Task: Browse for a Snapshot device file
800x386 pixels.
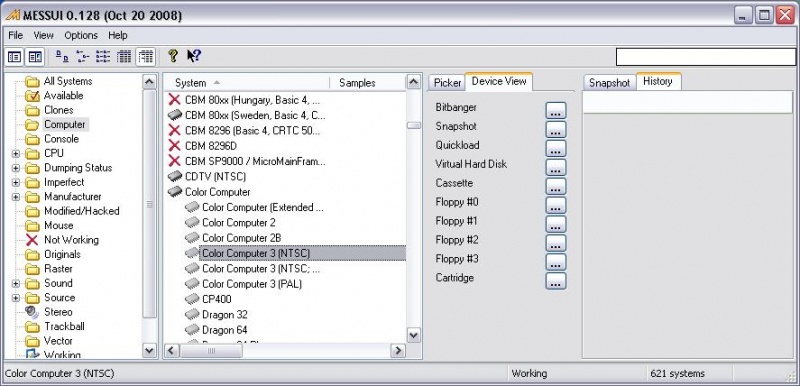Action: click(x=556, y=130)
